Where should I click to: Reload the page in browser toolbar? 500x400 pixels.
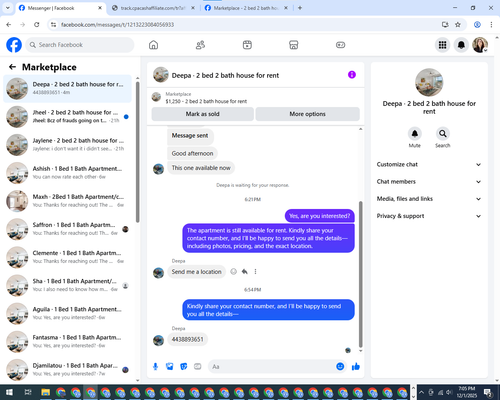click(37, 25)
